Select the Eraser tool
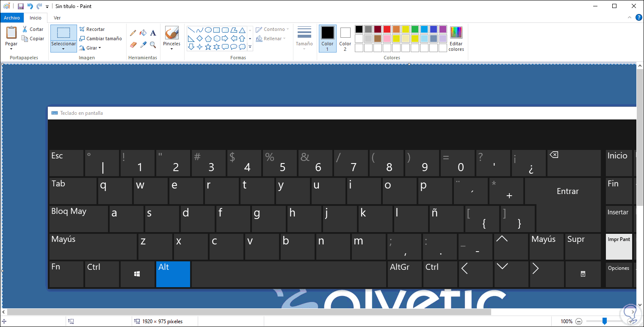 click(x=133, y=44)
